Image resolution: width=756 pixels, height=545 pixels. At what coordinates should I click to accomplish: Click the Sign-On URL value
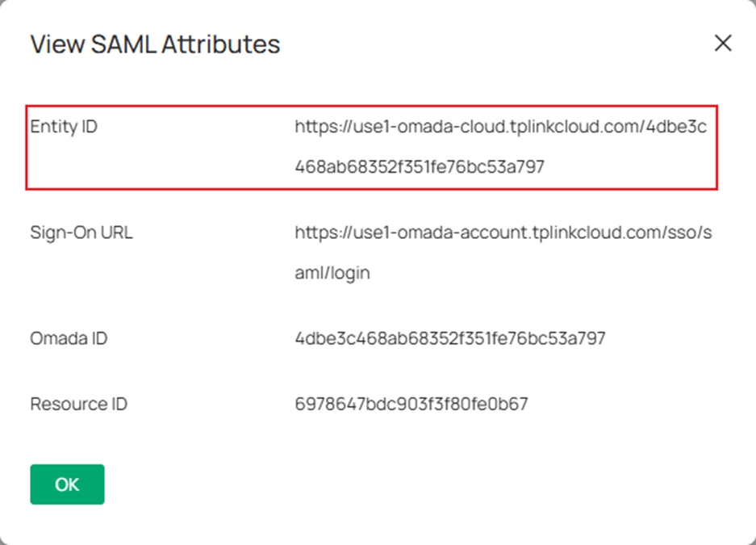click(508, 233)
